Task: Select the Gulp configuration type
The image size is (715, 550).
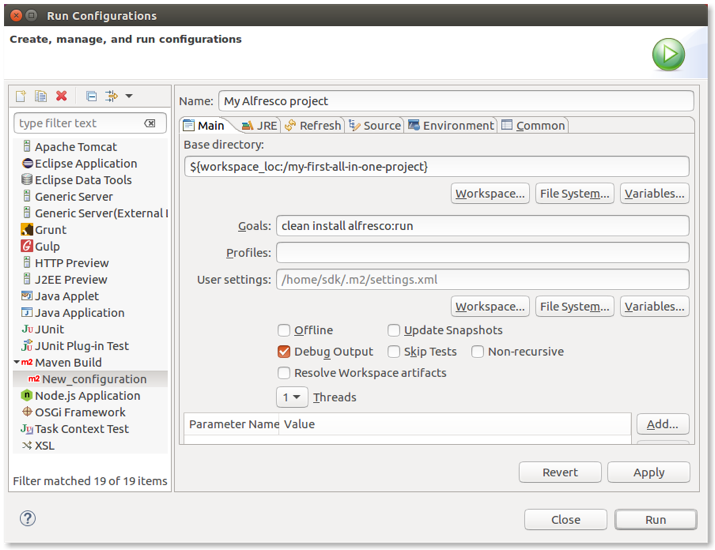Action: pyautogui.click(x=47, y=246)
